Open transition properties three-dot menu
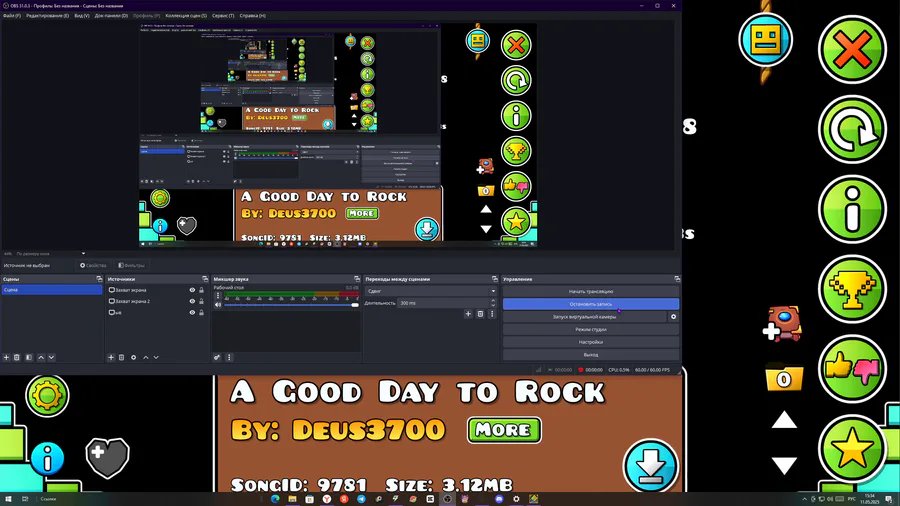This screenshot has width=900, height=506. [491, 314]
